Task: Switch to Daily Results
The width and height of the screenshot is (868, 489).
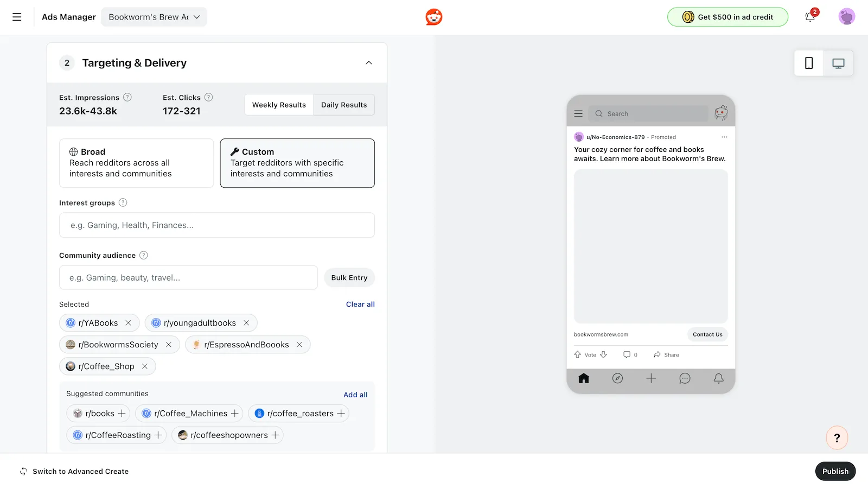Action: 344,105
